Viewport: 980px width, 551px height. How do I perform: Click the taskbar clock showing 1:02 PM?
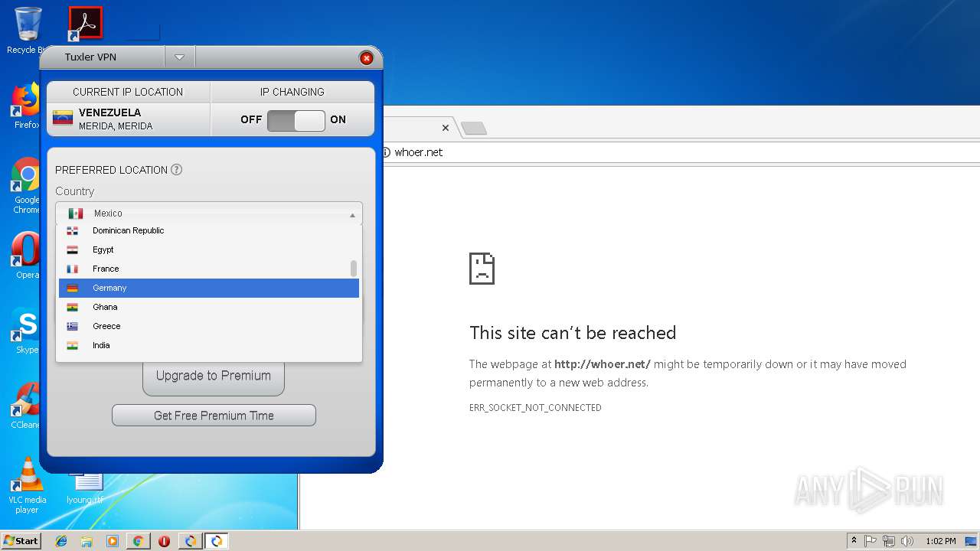941,541
